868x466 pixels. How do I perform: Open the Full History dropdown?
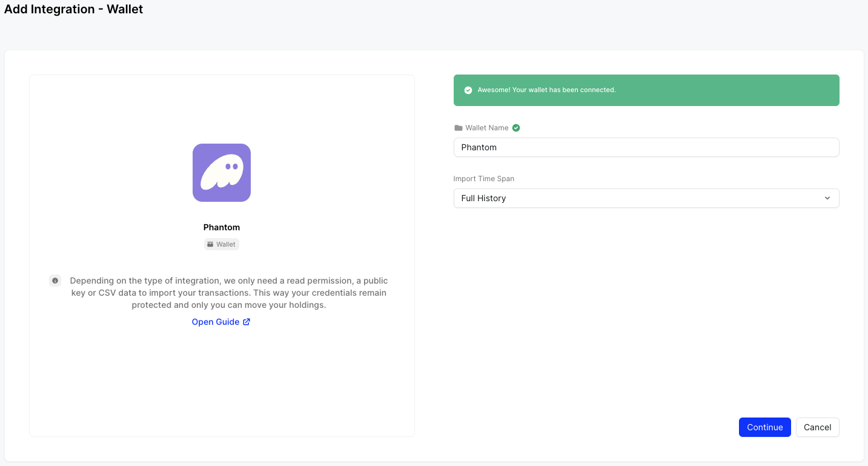click(646, 198)
